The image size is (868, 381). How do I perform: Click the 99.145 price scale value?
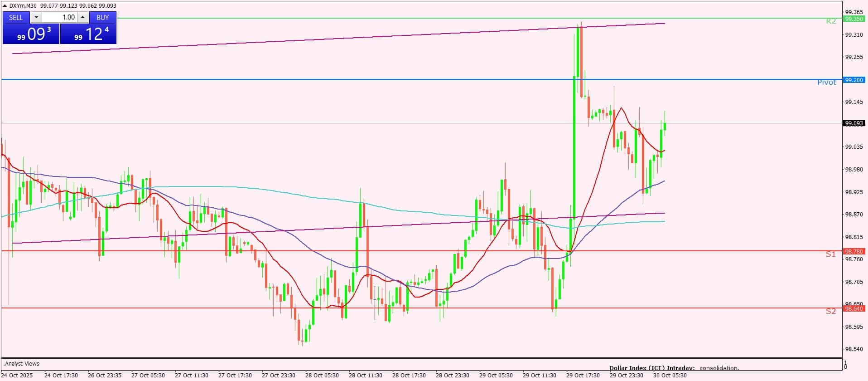pyautogui.click(x=854, y=102)
